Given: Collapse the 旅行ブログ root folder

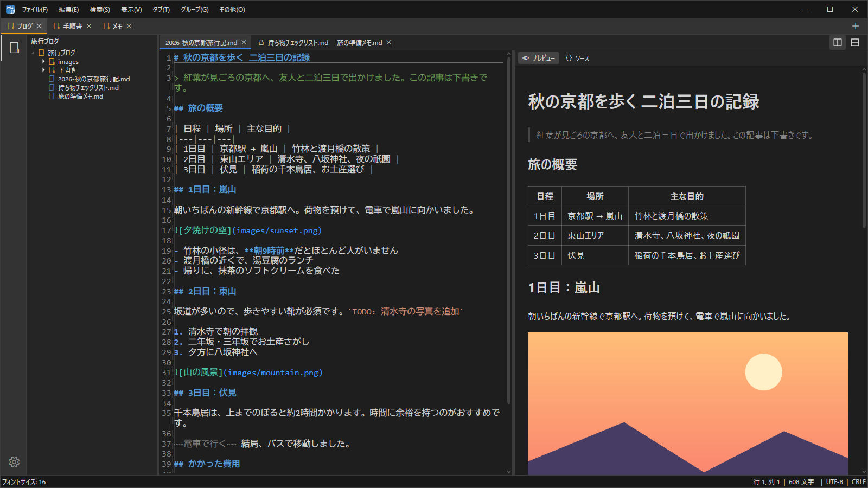Looking at the screenshot, I should [x=33, y=53].
